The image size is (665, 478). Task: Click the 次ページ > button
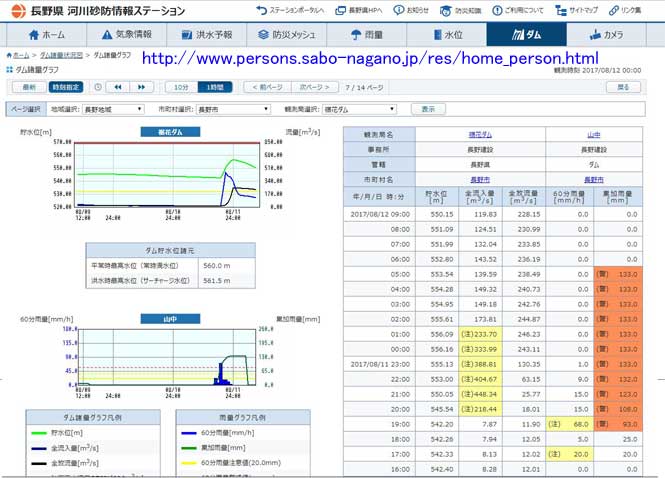coord(316,87)
